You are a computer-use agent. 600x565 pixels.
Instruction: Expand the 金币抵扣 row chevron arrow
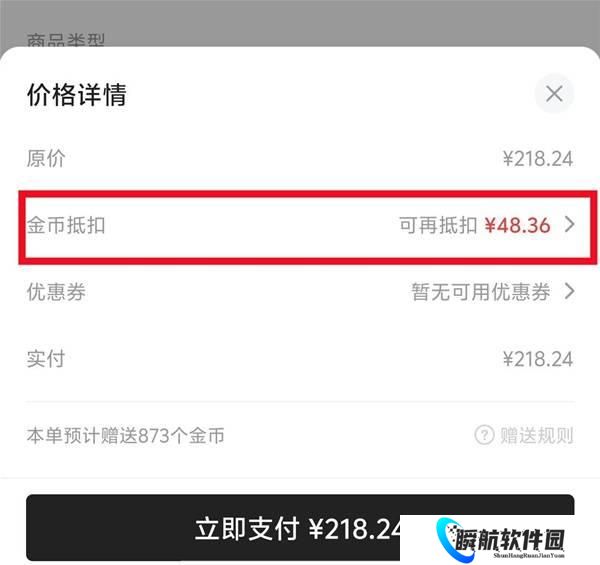click(570, 224)
